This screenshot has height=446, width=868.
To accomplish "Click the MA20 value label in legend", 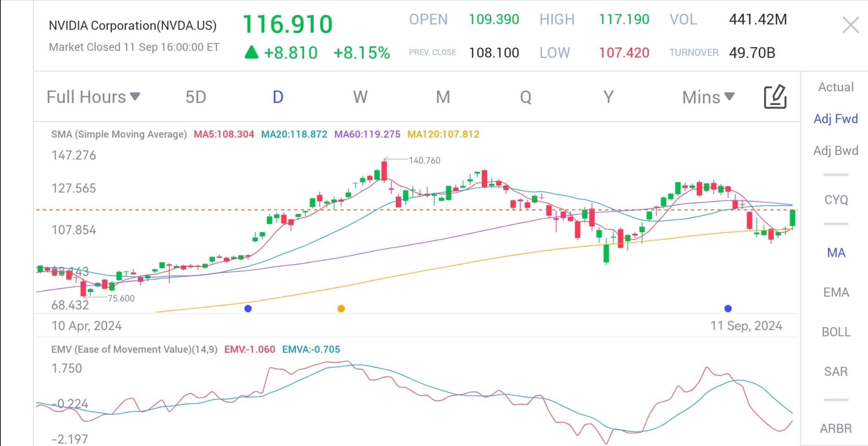I will [294, 134].
